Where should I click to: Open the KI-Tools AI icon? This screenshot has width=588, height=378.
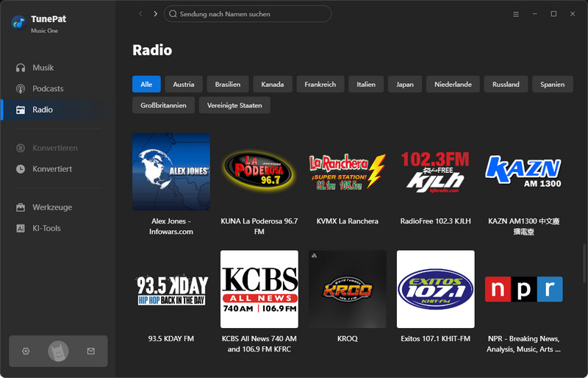point(21,228)
